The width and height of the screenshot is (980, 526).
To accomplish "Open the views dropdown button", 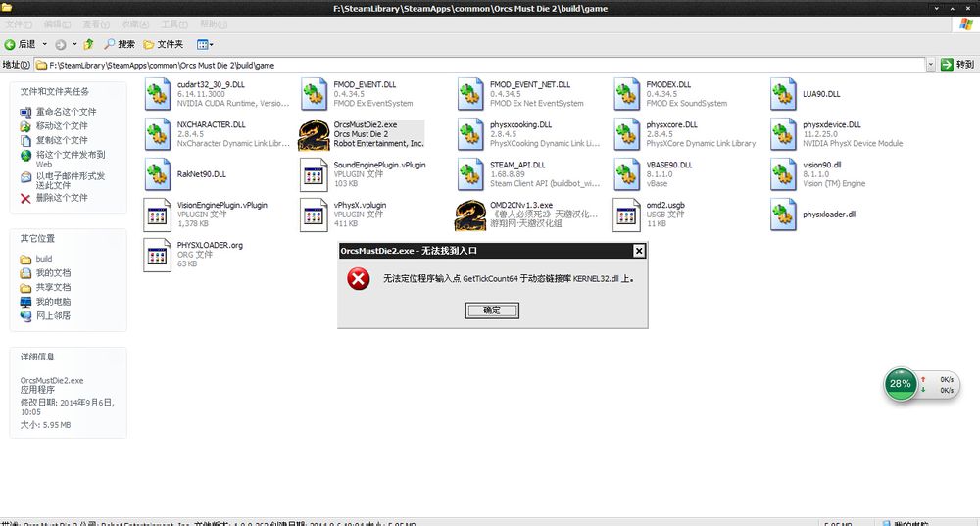I will coord(205,44).
